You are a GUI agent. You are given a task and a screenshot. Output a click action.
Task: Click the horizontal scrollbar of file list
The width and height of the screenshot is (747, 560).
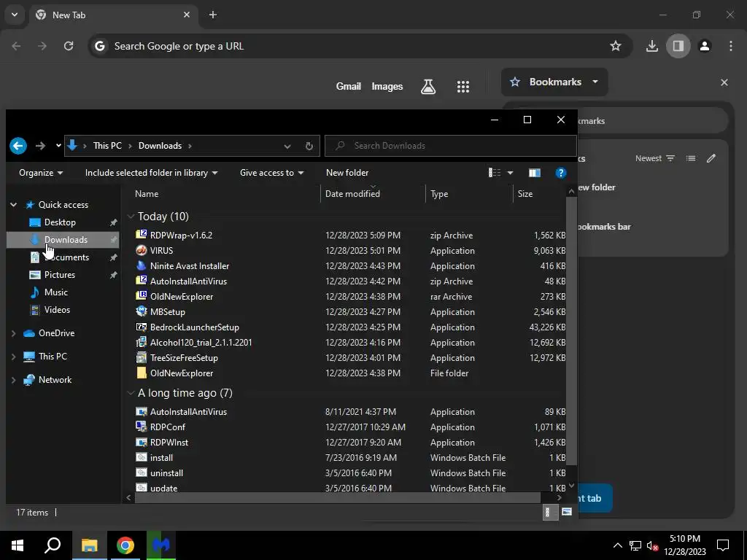(337, 497)
